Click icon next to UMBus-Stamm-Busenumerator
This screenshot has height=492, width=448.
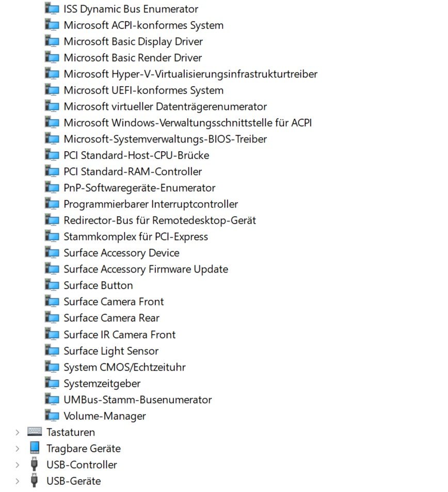pos(52,400)
